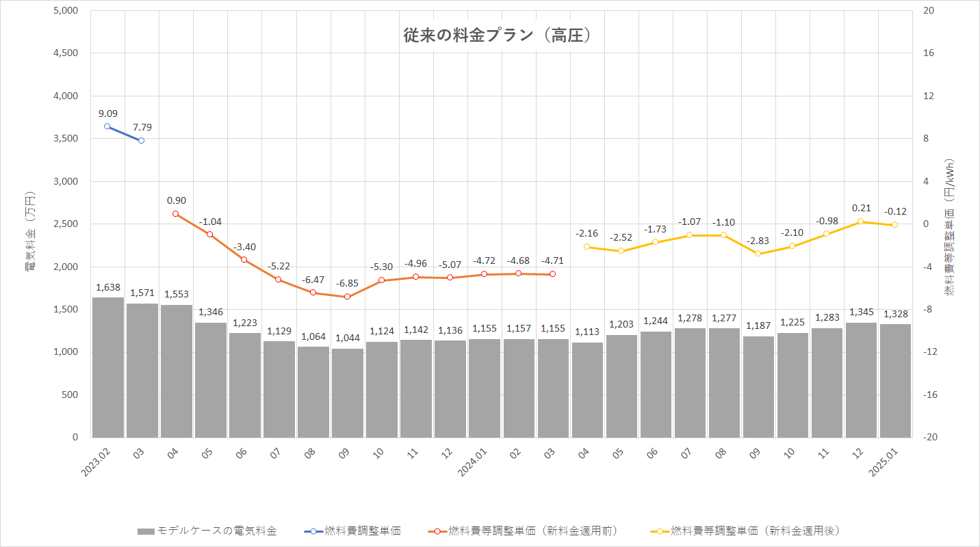The width and height of the screenshot is (980, 547).
Task: Select legend entry 燃料費等調整単価（新料金適用後）
Action: point(745,531)
